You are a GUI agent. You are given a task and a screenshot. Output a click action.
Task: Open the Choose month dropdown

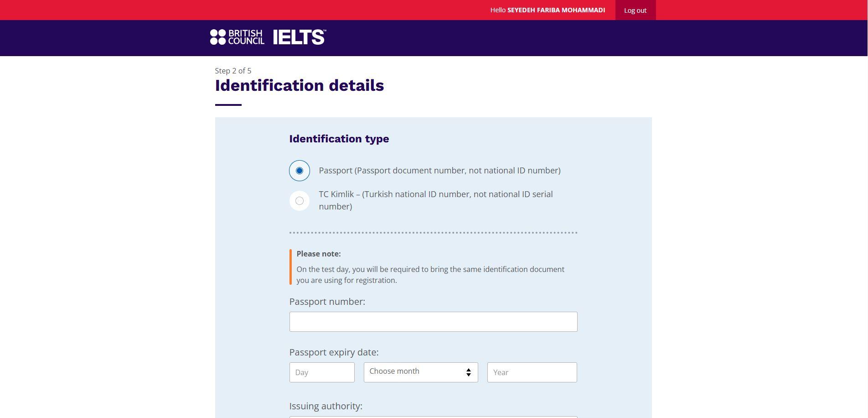pos(421,372)
